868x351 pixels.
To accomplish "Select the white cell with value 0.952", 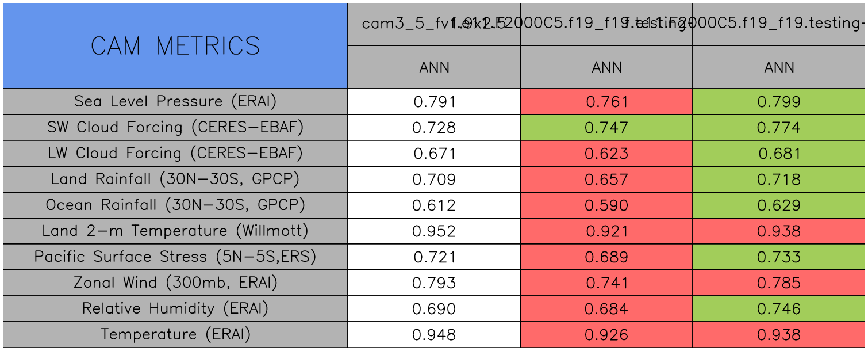I will click(434, 231).
